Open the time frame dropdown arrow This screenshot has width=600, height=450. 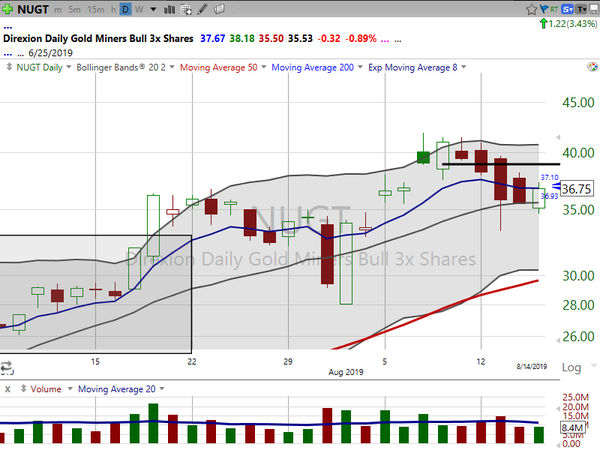pos(153,9)
